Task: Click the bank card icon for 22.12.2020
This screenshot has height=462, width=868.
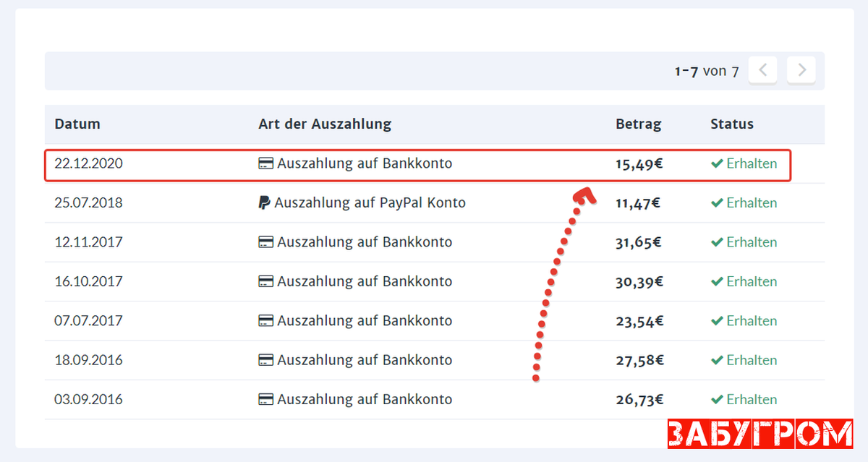Action: coord(265,164)
